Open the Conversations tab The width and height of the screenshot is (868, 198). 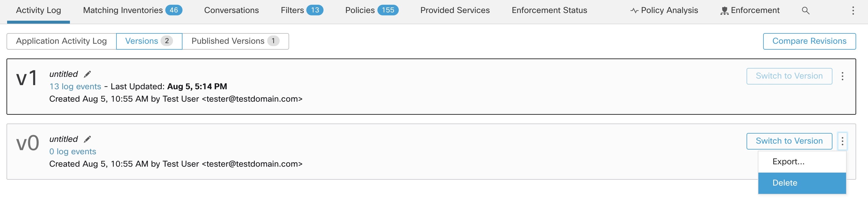coord(231,10)
